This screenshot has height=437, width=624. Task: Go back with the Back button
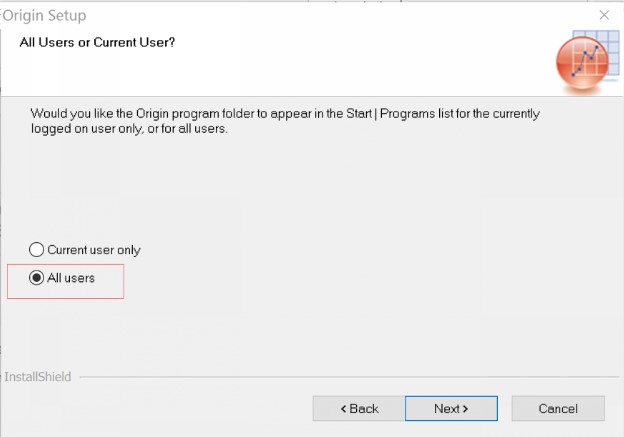(x=358, y=408)
